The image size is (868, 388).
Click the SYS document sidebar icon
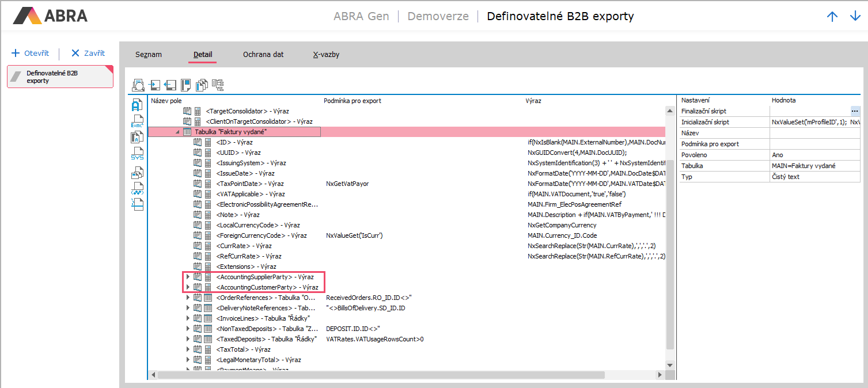[137, 154]
